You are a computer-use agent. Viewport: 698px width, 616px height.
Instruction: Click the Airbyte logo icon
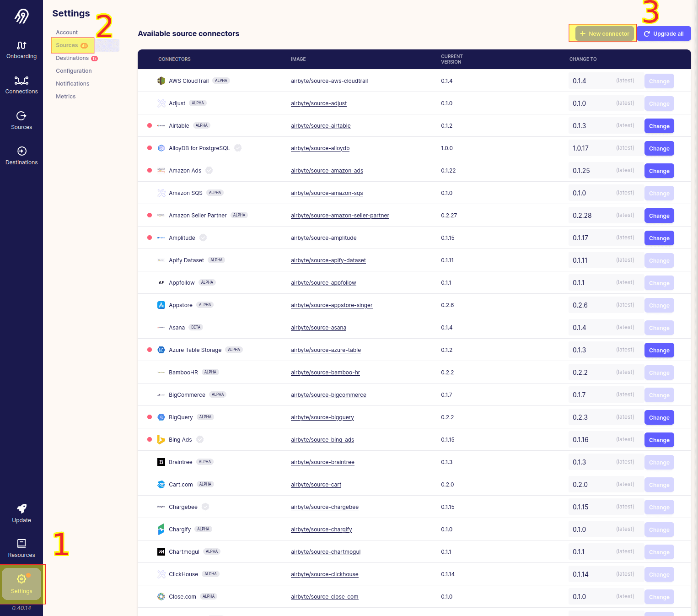[x=21, y=16]
